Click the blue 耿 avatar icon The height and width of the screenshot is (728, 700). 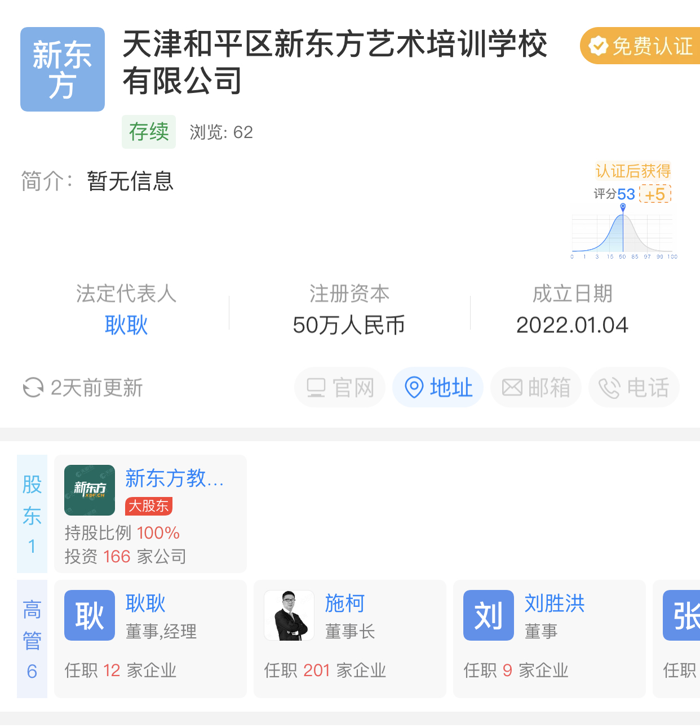(90, 615)
